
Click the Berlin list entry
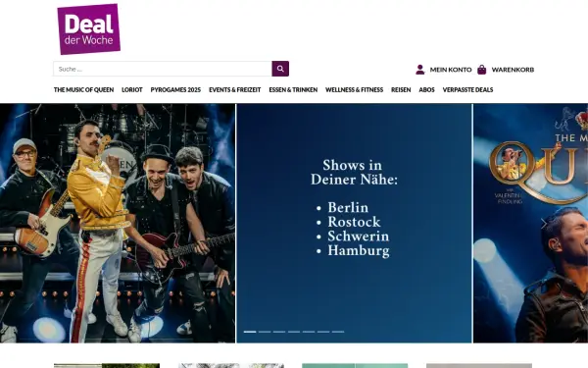pos(348,207)
